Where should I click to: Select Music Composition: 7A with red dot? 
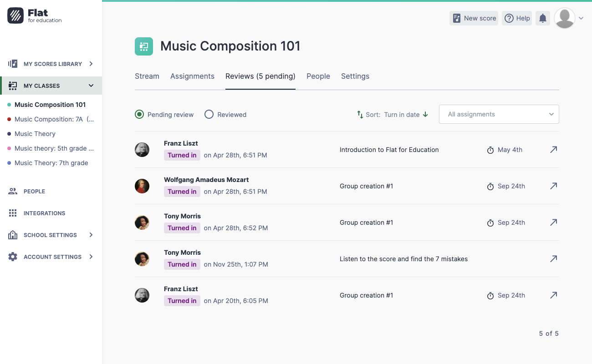pyautogui.click(x=54, y=119)
